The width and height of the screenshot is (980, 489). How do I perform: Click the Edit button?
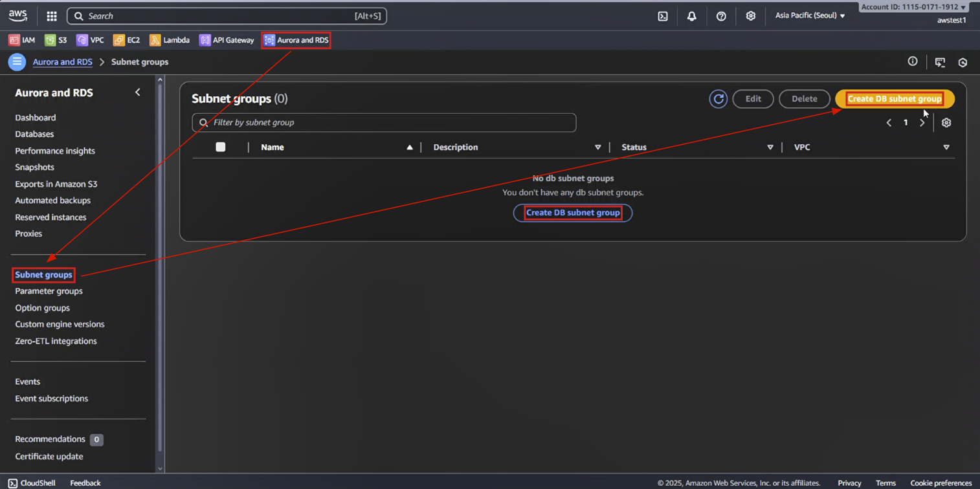tap(753, 99)
